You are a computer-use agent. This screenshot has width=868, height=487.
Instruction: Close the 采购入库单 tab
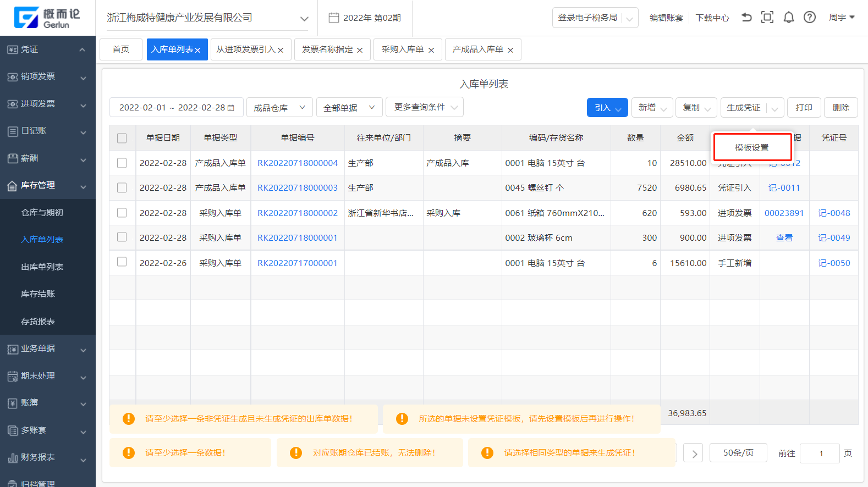[x=431, y=50]
